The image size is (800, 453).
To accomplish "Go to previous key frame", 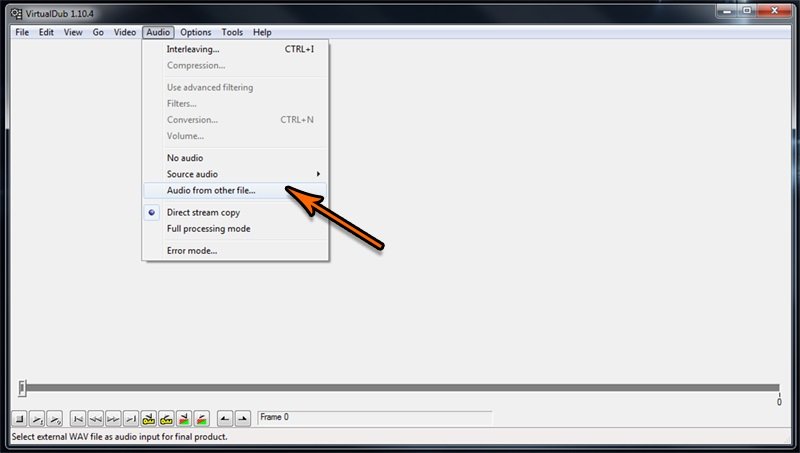I will 95,418.
